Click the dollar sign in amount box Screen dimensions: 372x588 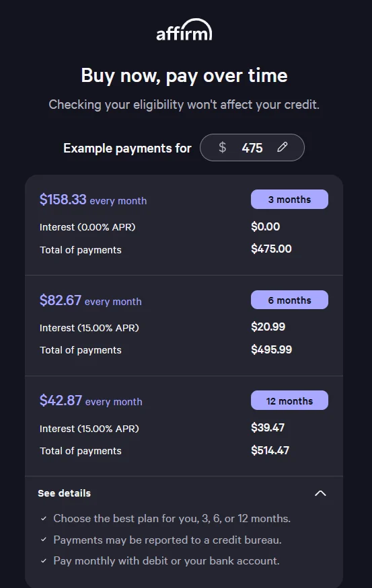(222, 147)
